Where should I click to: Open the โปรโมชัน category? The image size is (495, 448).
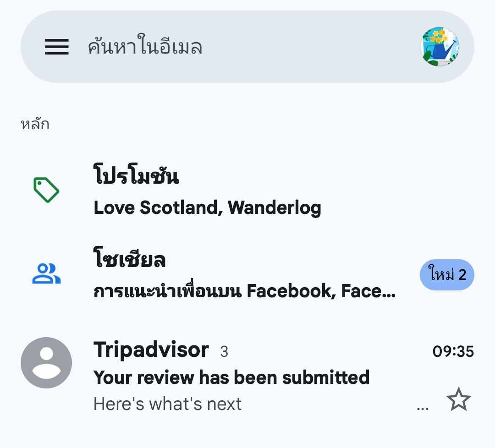coord(247,190)
